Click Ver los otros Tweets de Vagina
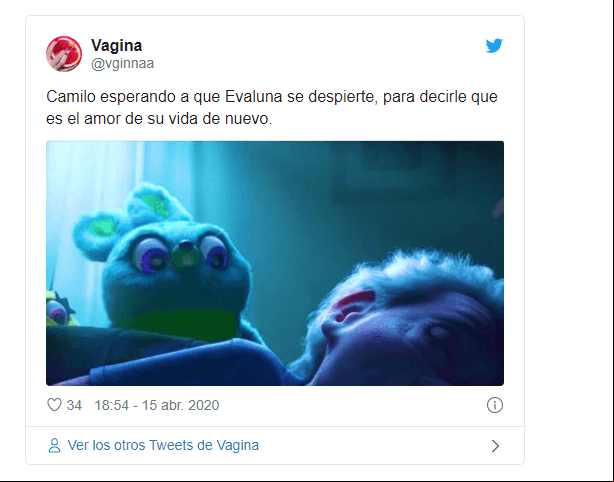Viewport: 614px width, 482px height. click(163, 446)
